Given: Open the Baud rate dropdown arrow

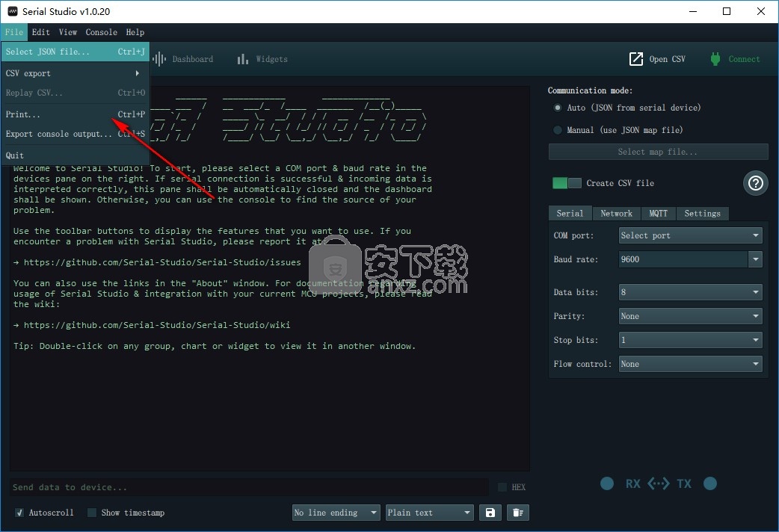Looking at the screenshot, I should pos(755,259).
